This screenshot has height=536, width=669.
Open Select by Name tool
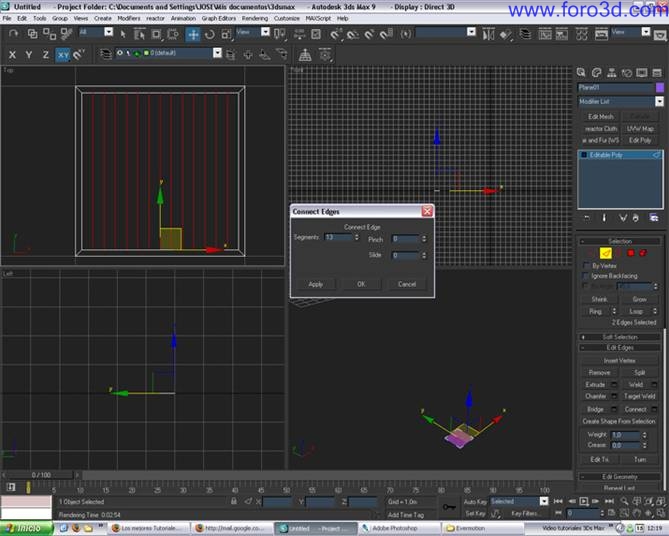pos(140,34)
